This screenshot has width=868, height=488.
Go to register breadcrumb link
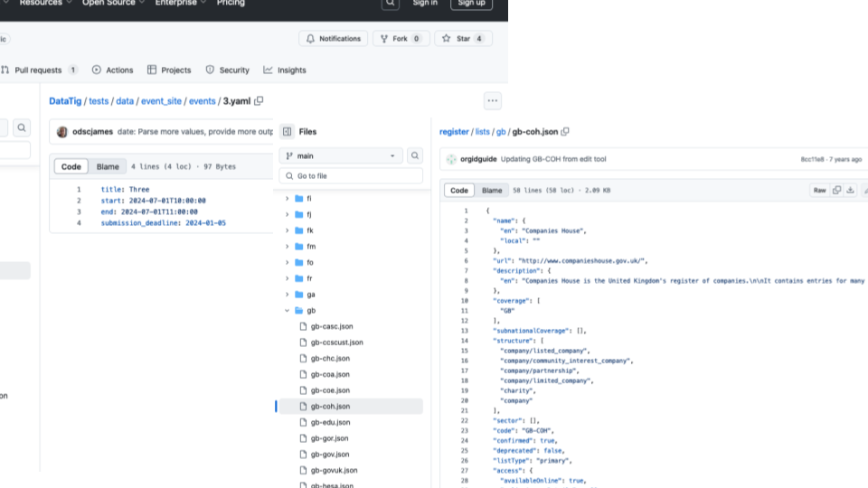(x=454, y=132)
